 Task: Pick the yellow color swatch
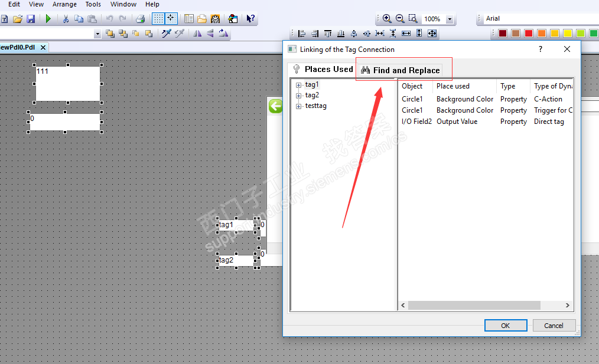pyautogui.click(x=568, y=34)
